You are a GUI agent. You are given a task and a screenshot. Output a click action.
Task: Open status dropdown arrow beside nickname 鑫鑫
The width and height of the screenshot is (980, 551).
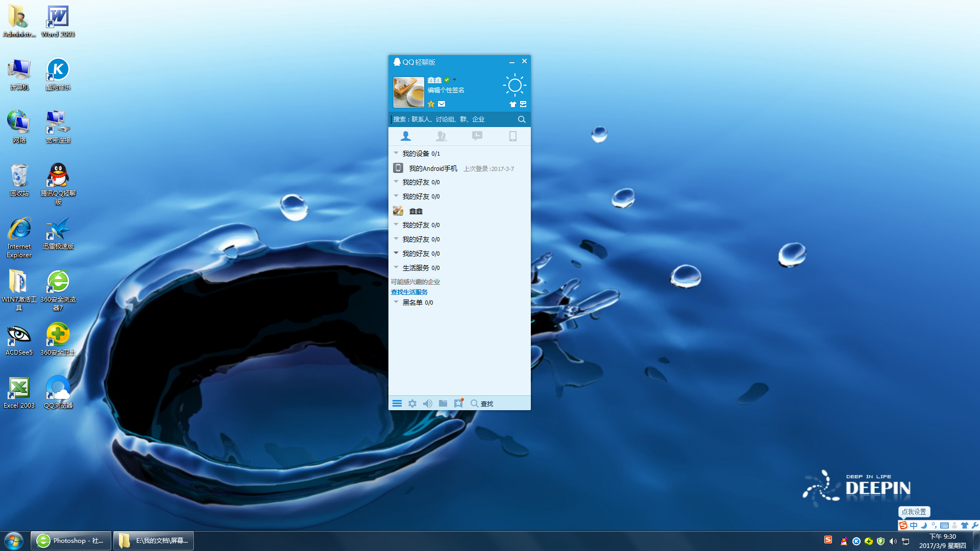pos(455,80)
